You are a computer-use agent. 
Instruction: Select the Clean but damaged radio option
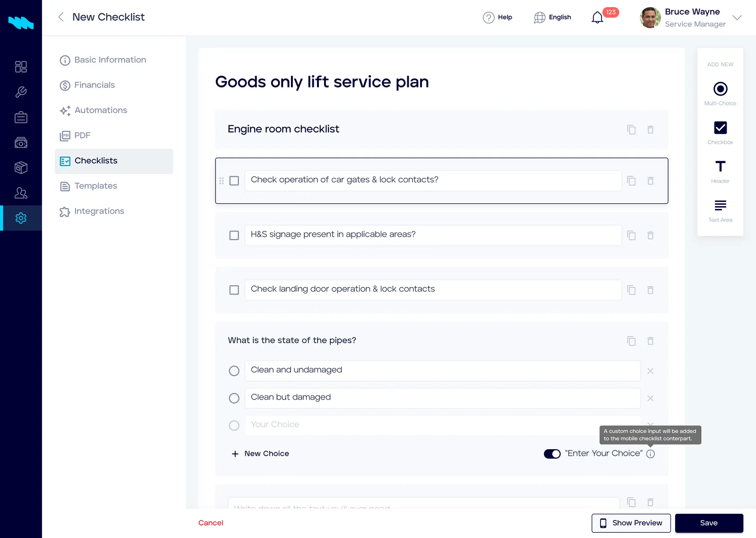click(x=234, y=398)
